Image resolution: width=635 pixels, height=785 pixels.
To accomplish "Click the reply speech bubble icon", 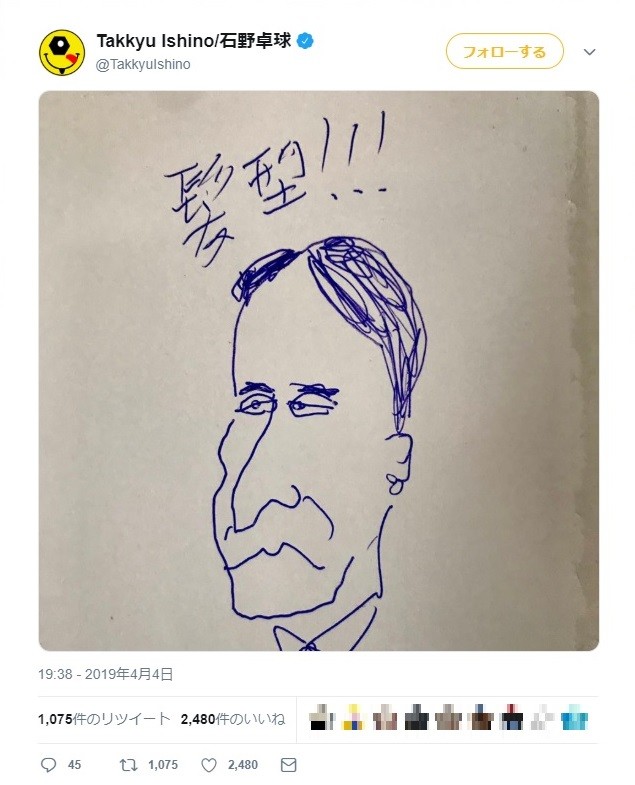I will 47,765.
